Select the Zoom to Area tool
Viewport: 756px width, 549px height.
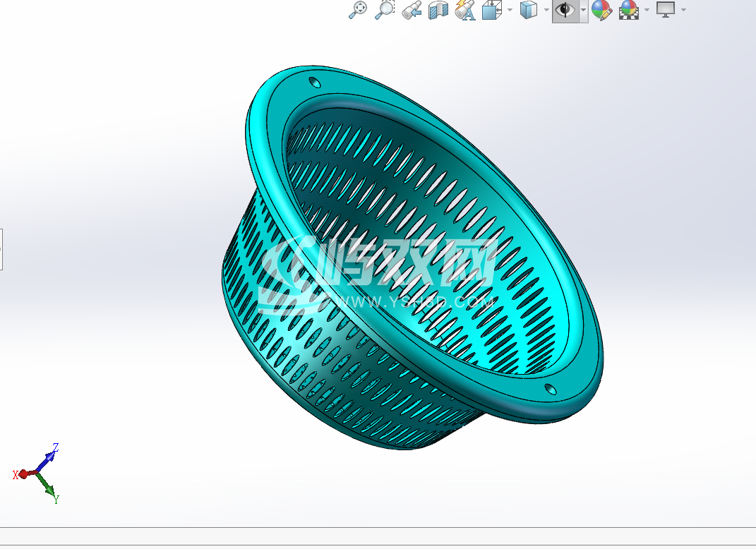pos(385,9)
